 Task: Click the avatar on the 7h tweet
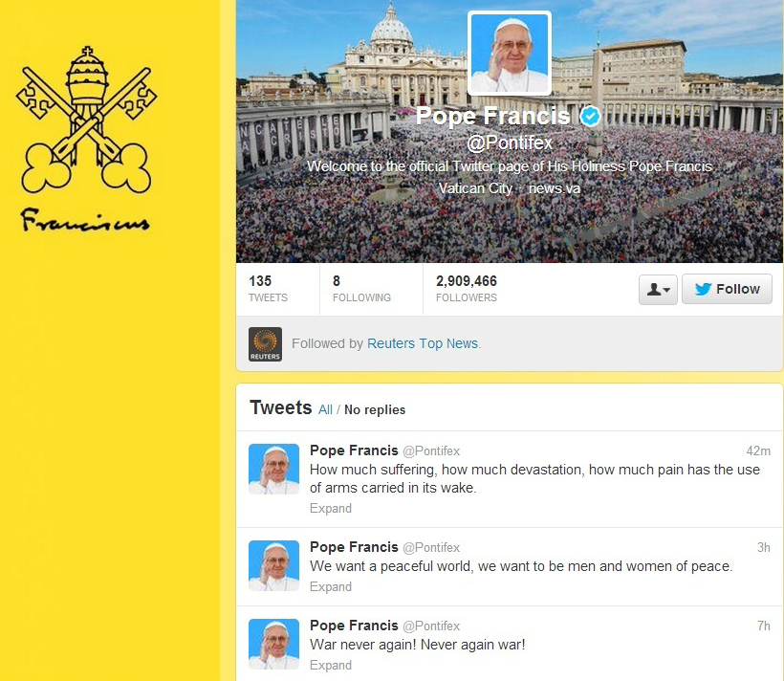point(274,644)
